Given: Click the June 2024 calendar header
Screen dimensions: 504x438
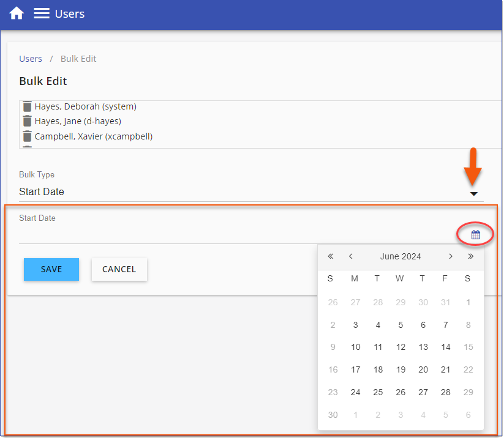Looking at the screenshot, I should pyautogui.click(x=401, y=256).
